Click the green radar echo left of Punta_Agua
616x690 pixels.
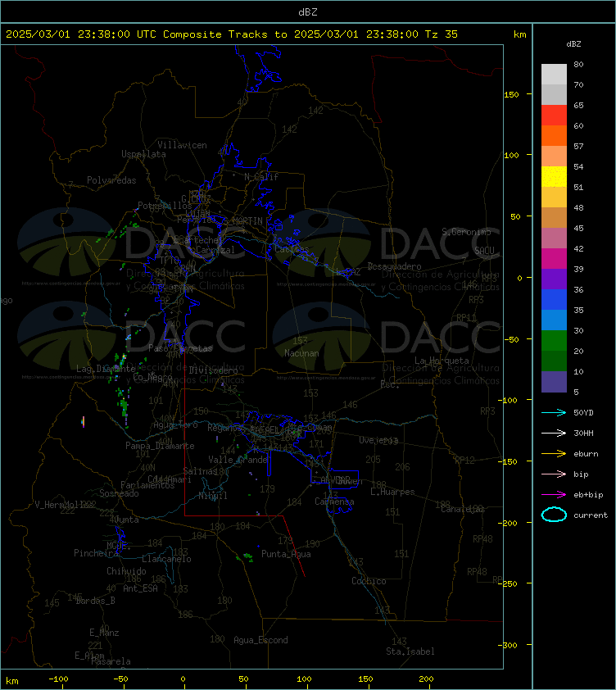[246, 557]
